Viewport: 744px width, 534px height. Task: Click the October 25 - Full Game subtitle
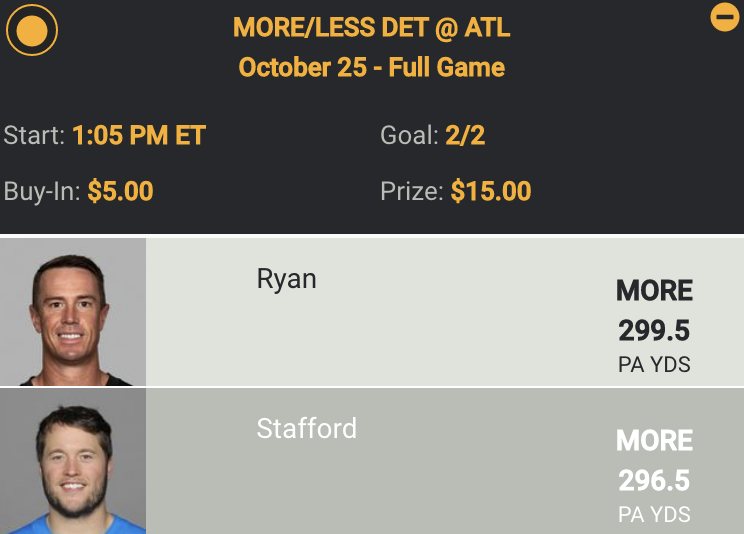pos(371,68)
